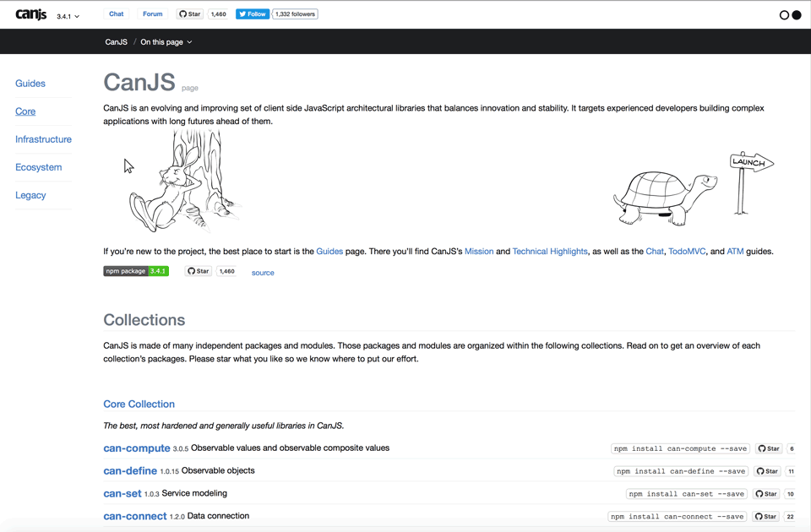811x532 pixels.
Task: Open the Forum tab in the header
Action: click(x=152, y=14)
